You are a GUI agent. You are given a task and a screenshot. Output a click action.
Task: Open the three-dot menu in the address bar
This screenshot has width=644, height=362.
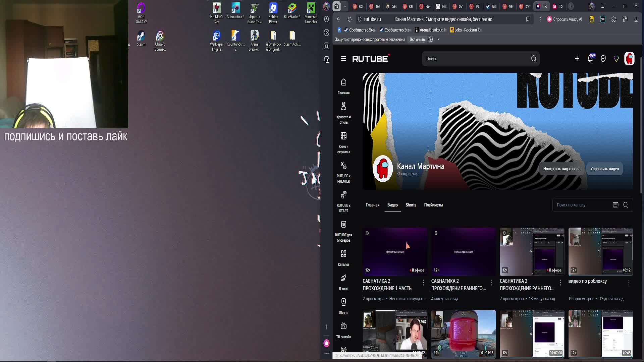pos(540,19)
